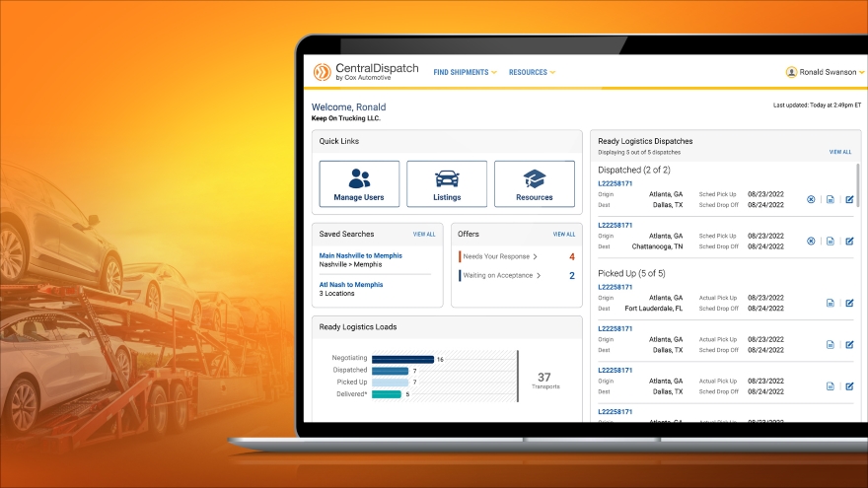
Task: View all Ready Logistics Dispatches
Action: pos(839,152)
